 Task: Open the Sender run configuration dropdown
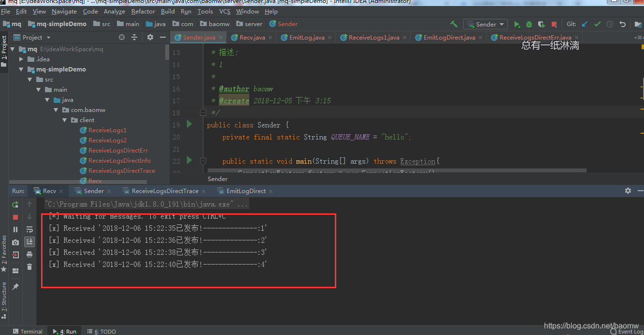485,24
